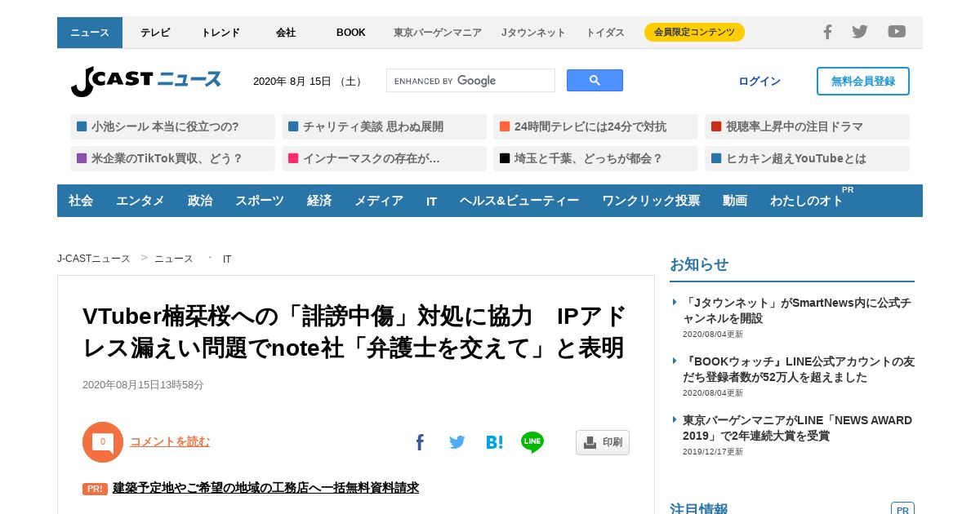Click 会員限定コンテンツ yellow button
The height and width of the screenshot is (514, 980).
point(694,33)
